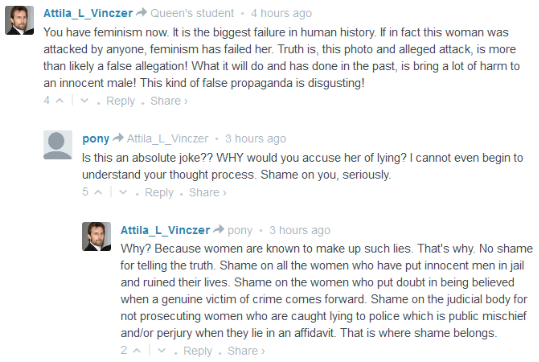This screenshot has height=362, width=539.
Task: Click the reply arrow icon next to pony's username
Action: click(118, 138)
